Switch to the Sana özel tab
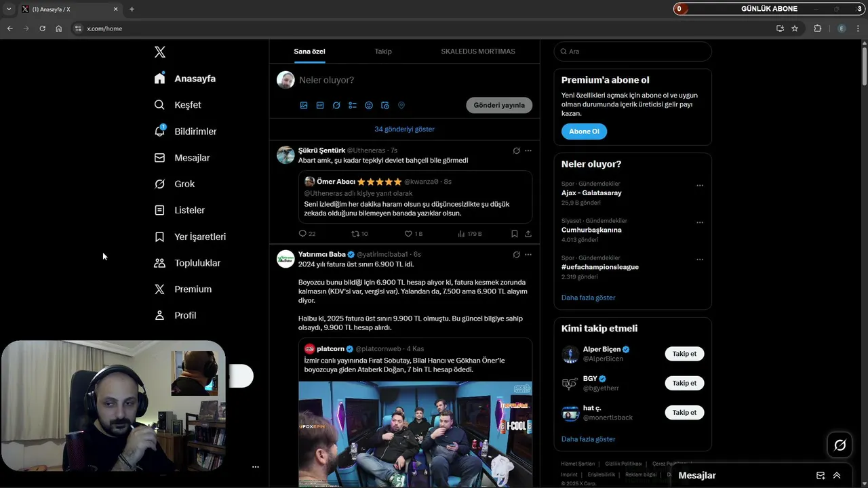Image resolution: width=868 pixels, height=488 pixels. point(309,52)
